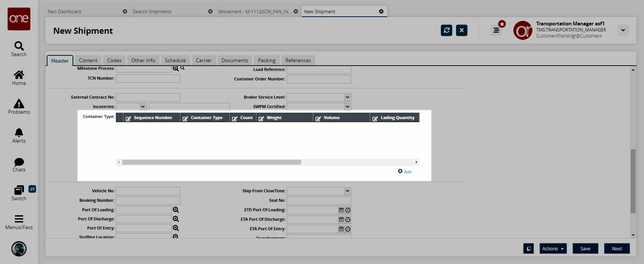Click the container table horizontal scrollbar
This screenshot has height=264, width=644.
coord(212,162)
